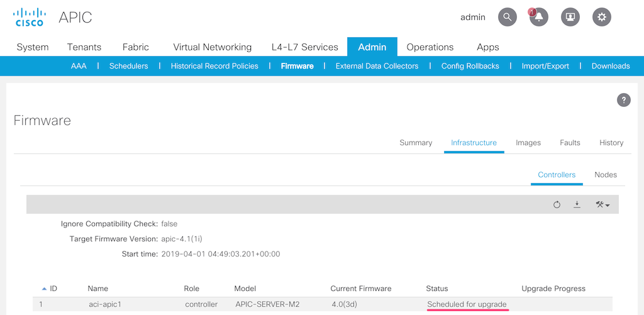Viewport: 644px width, 315px height.
Task: Sort by ID column arrow
Action: coord(45,289)
